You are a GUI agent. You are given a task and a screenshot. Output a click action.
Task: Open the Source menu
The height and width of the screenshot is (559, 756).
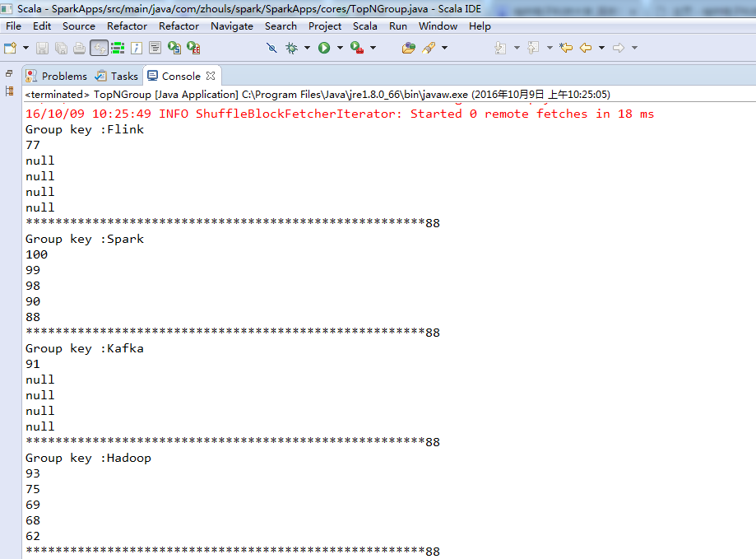(79, 26)
